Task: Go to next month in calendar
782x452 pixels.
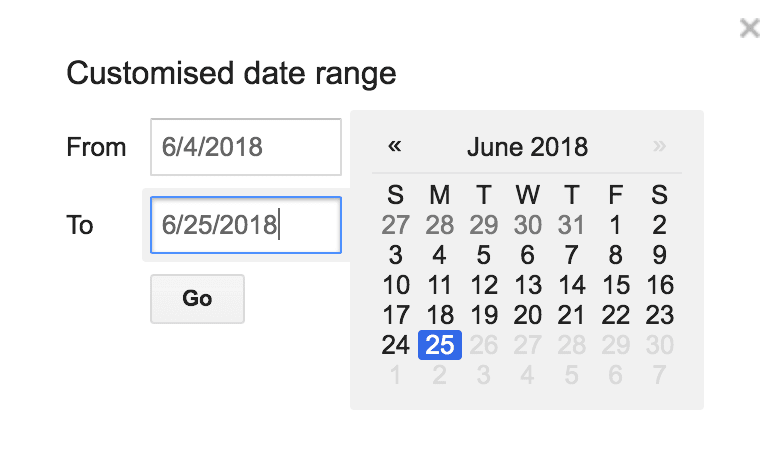Action: [x=659, y=147]
